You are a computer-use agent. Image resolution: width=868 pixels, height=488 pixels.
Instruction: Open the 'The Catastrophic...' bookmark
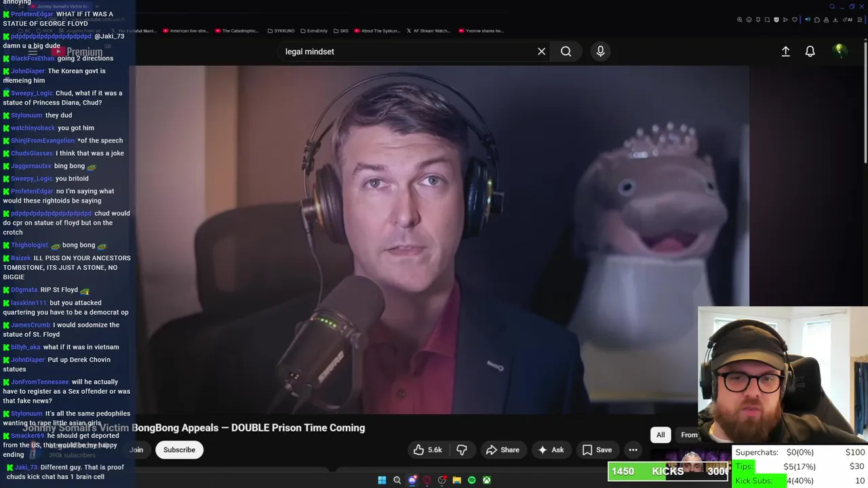pyautogui.click(x=237, y=30)
